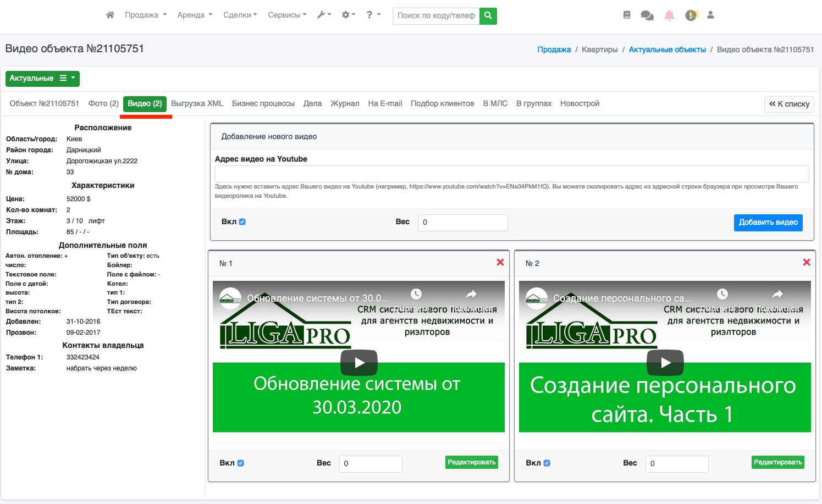Open the green Актуальные dropdown
822x504 pixels.
tap(42, 78)
